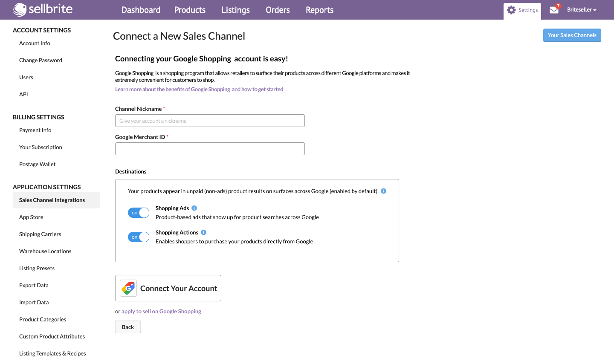The width and height of the screenshot is (614, 364).
Task: Open the Settings gear icon
Action: click(511, 10)
